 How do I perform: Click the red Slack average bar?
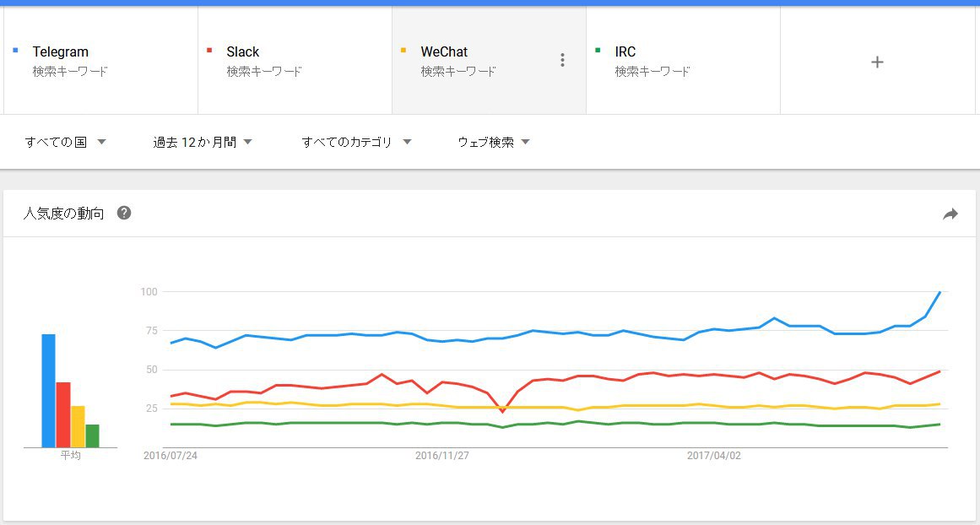coord(63,414)
